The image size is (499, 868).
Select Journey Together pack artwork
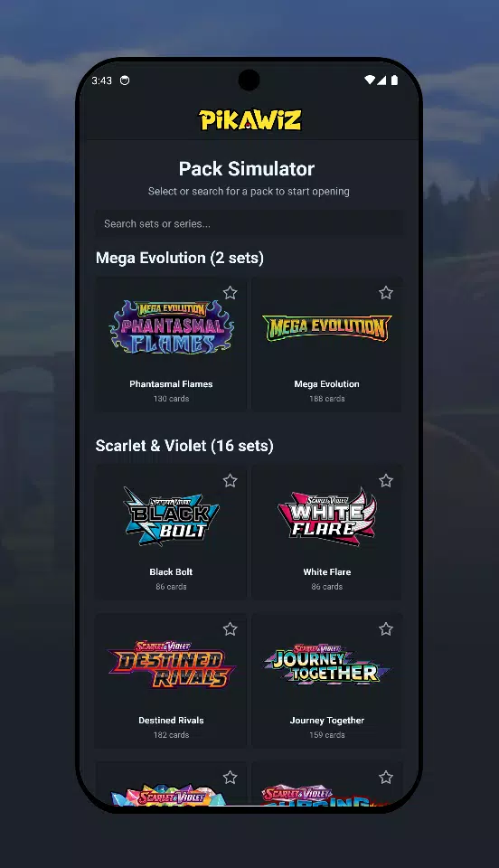[x=327, y=665]
